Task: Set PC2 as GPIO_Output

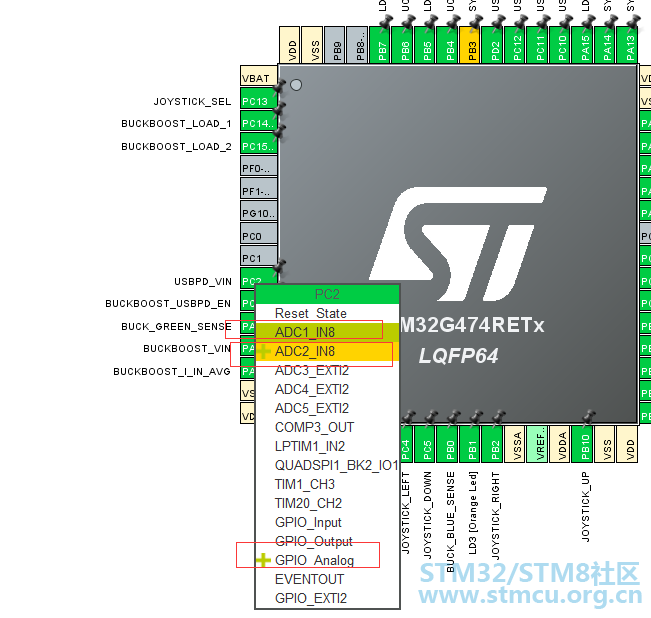Action: [x=327, y=541]
